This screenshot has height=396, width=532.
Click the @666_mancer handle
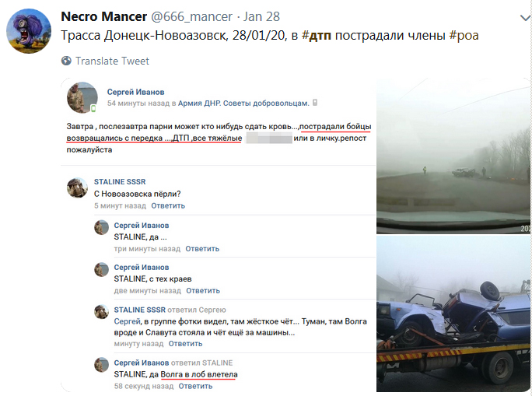click(191, 16)
